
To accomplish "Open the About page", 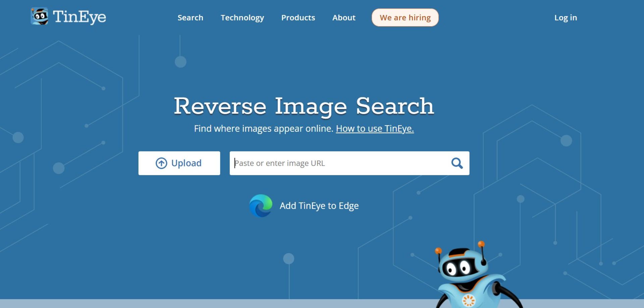I will tap(343, 17).
